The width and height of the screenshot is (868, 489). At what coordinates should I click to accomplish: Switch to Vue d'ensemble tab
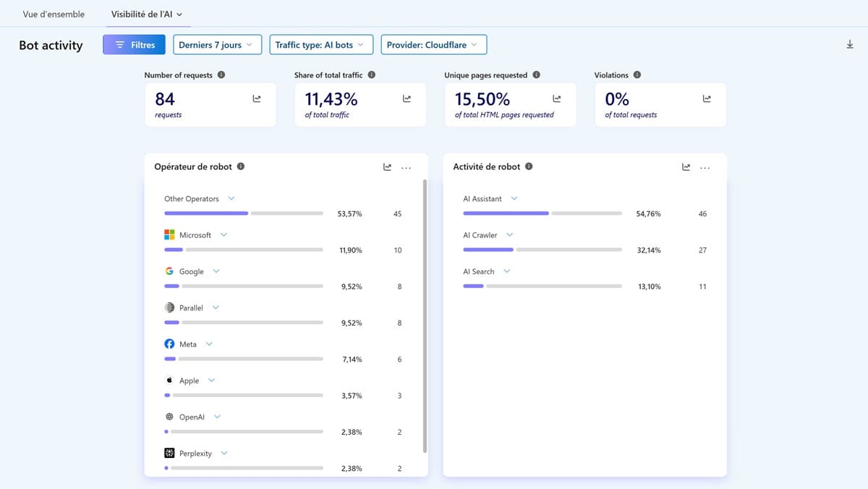(54, 14)
